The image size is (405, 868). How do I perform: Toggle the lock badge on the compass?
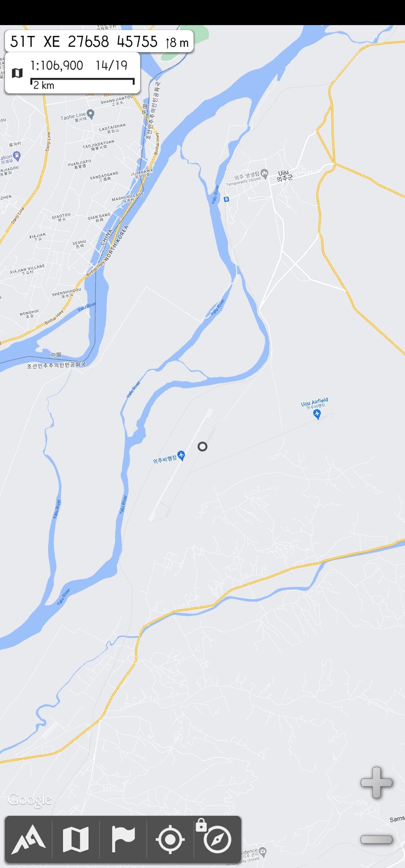201,825
